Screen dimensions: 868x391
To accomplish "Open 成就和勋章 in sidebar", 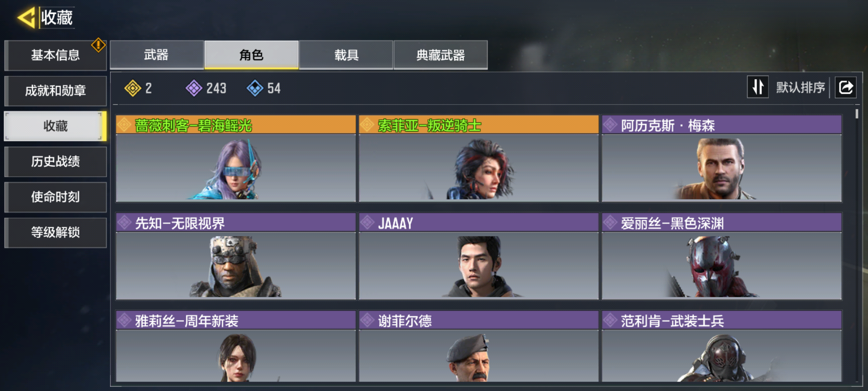I will [x=55, y=91].
